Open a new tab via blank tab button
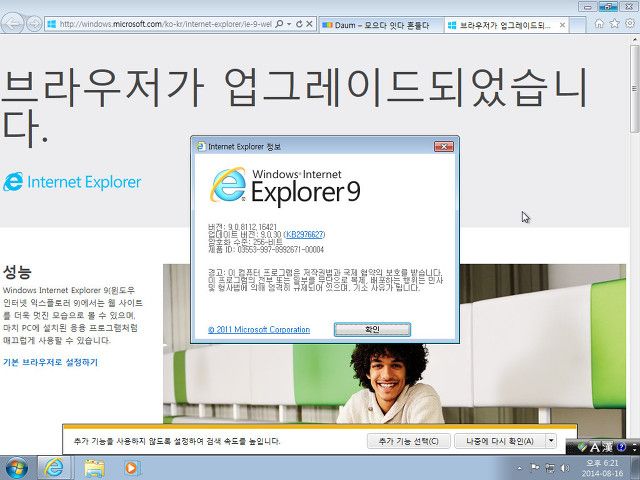Screen dimensions: 640x480 click(576, 25)
